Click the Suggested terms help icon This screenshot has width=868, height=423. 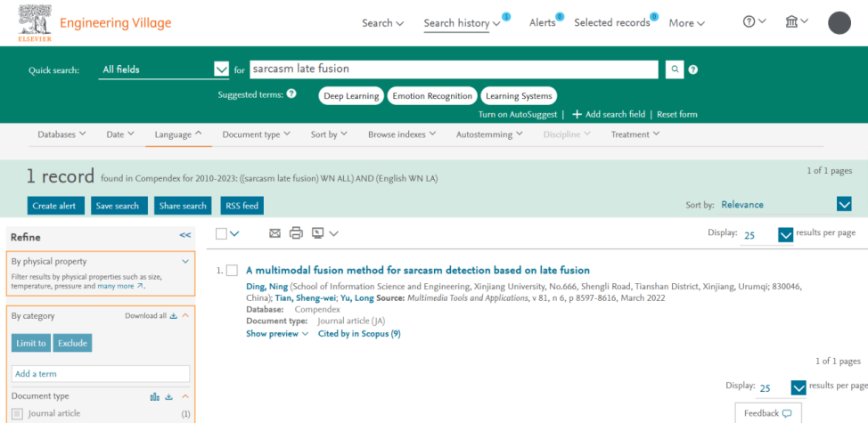(291, 94)
